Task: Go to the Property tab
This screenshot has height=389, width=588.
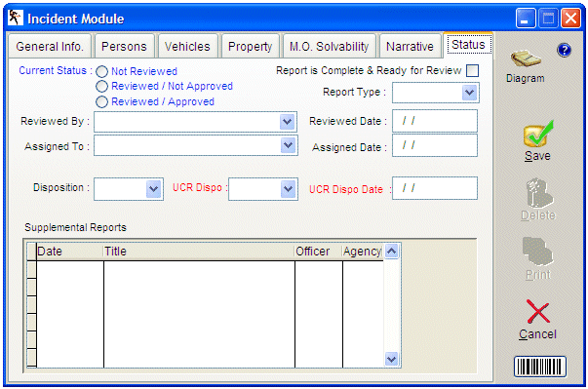Action: (251, 47)
